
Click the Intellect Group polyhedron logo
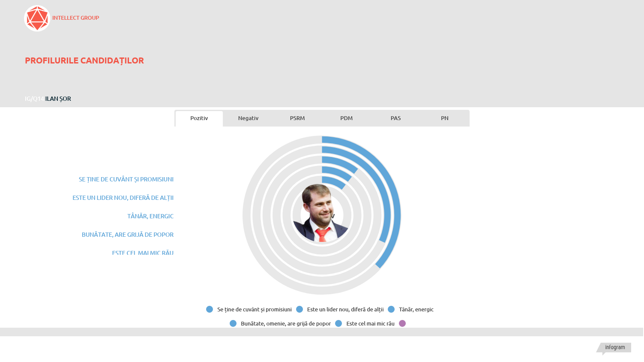click(37, 18)
